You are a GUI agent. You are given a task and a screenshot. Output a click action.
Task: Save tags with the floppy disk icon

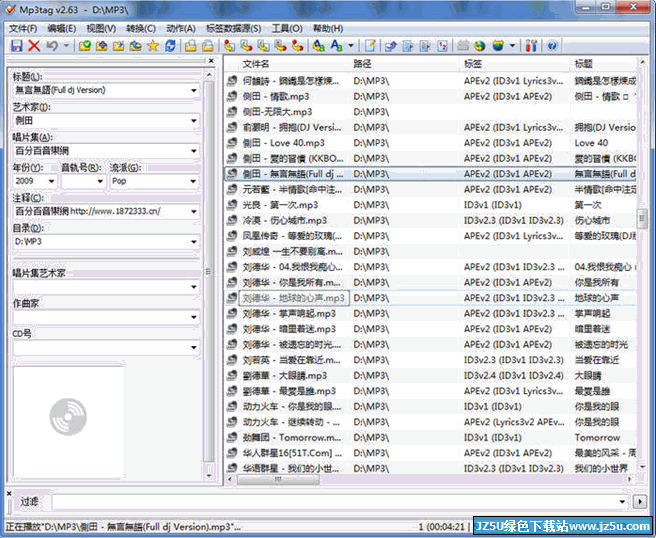pyautogui.click(x=17, y=46)
